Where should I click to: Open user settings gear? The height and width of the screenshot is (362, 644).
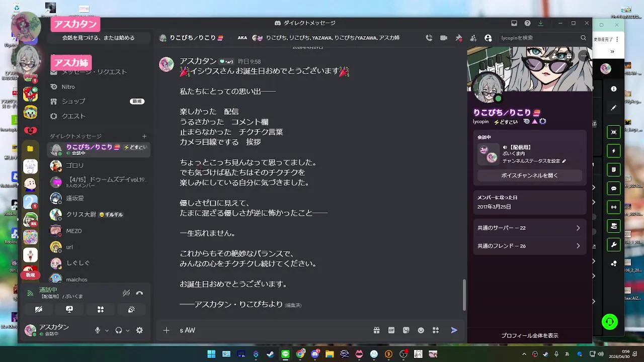click(139, 330)
